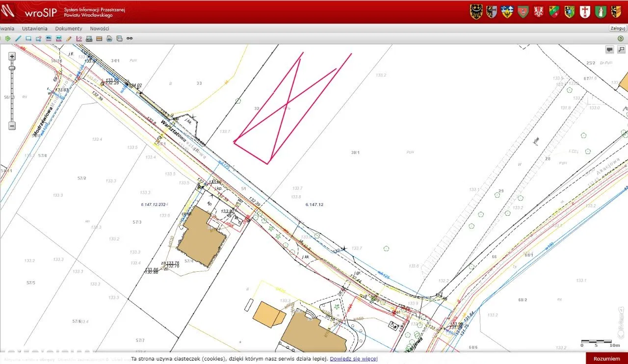Image resolution: width=628 pixels, height=364 pixels.
Task: Select the blue line measure tool
Action: [x=18, y=38]
